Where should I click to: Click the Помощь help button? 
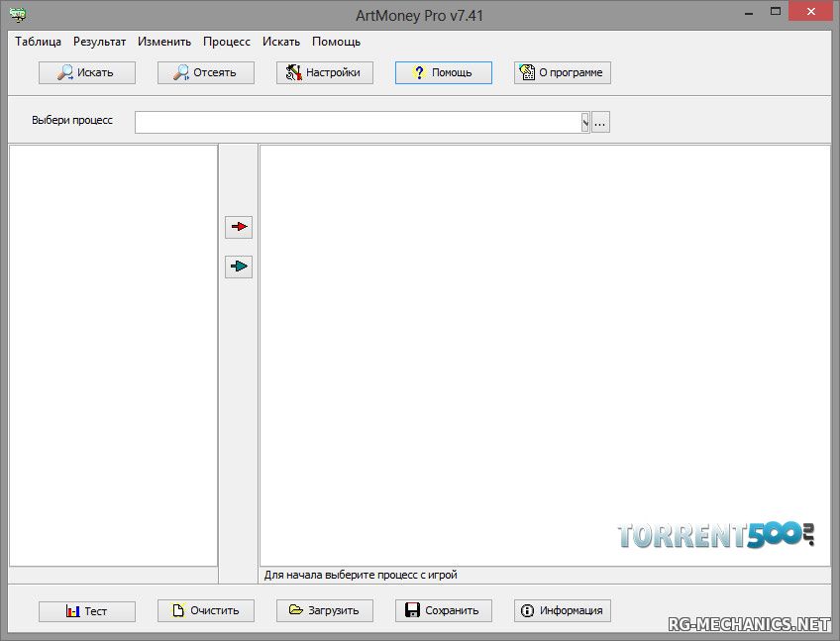[443, 72]
